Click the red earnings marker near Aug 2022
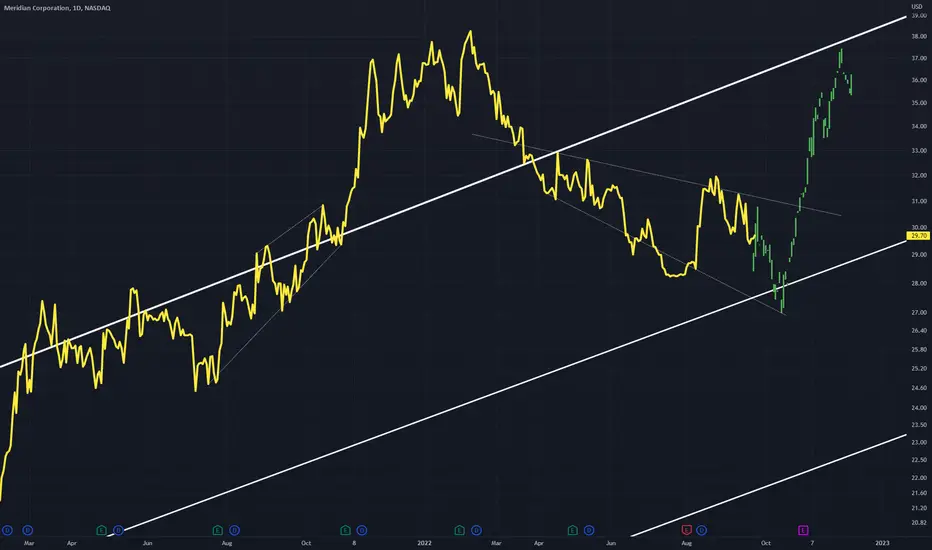This screenshot has width=932, height=550. click(687, 530)
